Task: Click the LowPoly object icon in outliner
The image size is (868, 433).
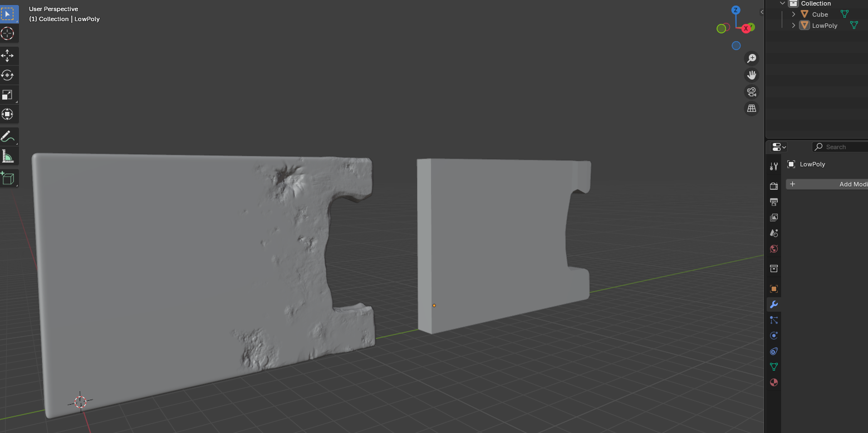Action: tap(805, 26)
